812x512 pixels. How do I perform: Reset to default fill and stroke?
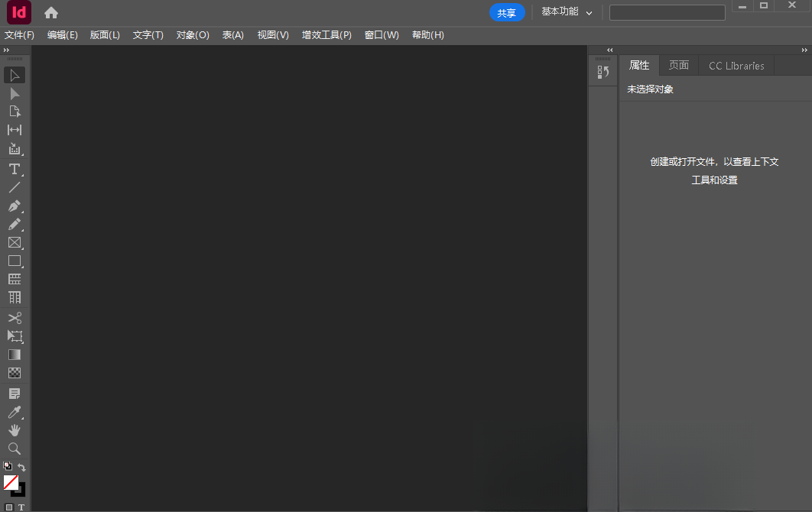click(x=7, y=466)
